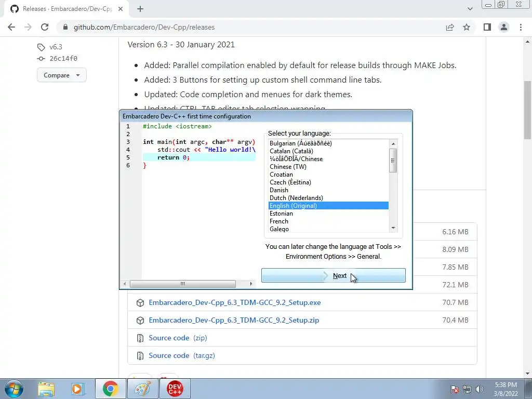Click package icon beside Setup.zip asset
The width and height of the screenshot is (532, 399).
(x=140, y=320)
